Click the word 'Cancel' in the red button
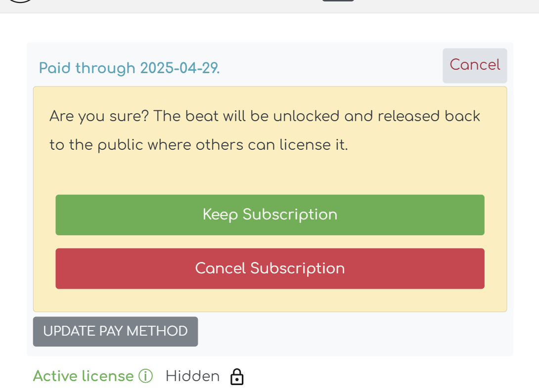This screenshot has height=392, width=539. pyautogui.click(x=220, y=268)
